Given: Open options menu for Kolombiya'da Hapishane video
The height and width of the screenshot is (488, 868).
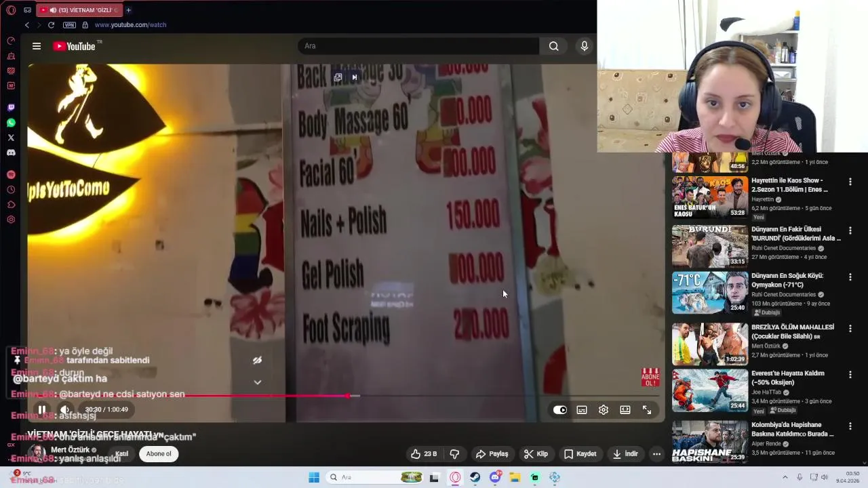Looking at the screenshot, I should click(850, 426).
